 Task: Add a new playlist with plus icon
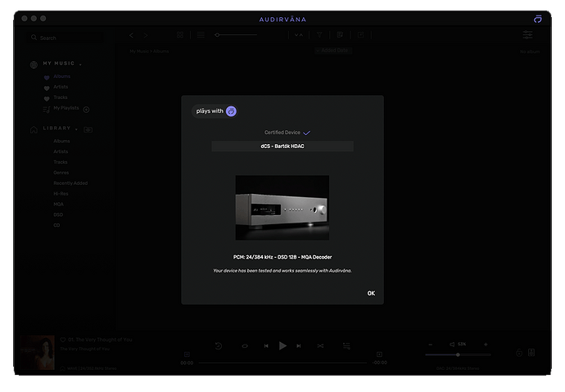click(86, 110)
